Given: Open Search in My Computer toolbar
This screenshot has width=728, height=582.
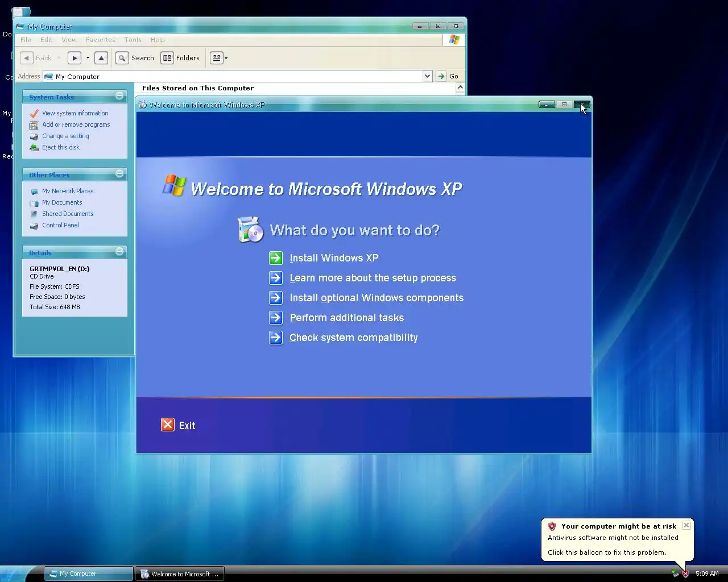Looking at the screenshot, I should coord(135,58).
